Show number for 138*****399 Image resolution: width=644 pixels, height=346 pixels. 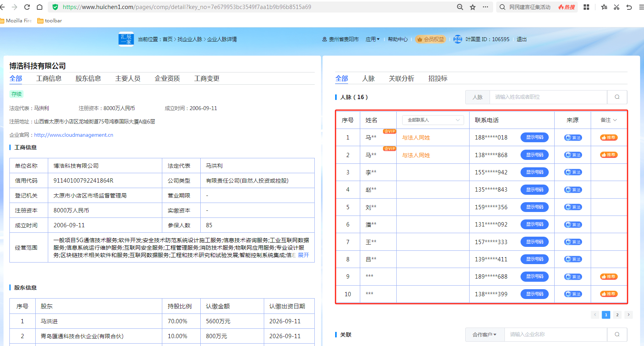pos(535,294)
